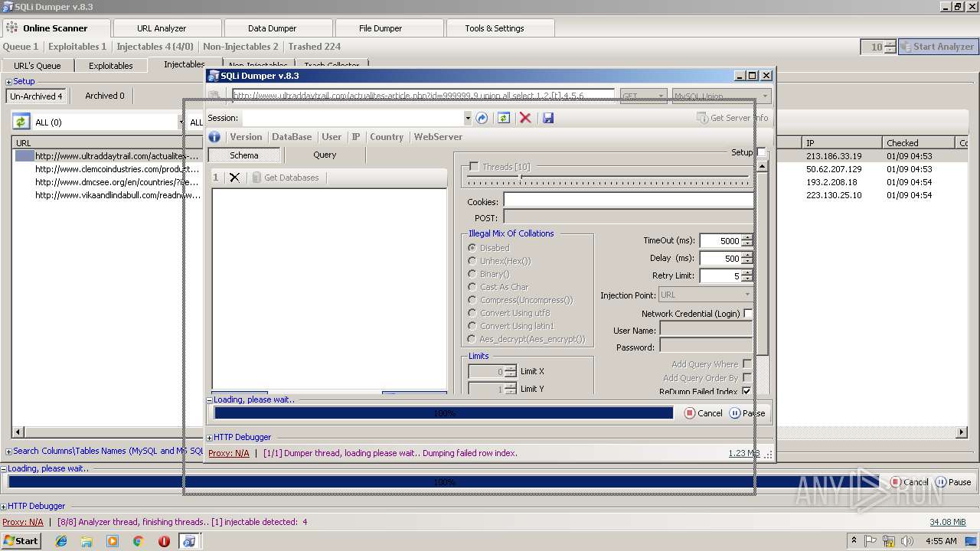Open Google Chrome from the taskbar
This screenshot has width=980, height=551.
(138, 541)
